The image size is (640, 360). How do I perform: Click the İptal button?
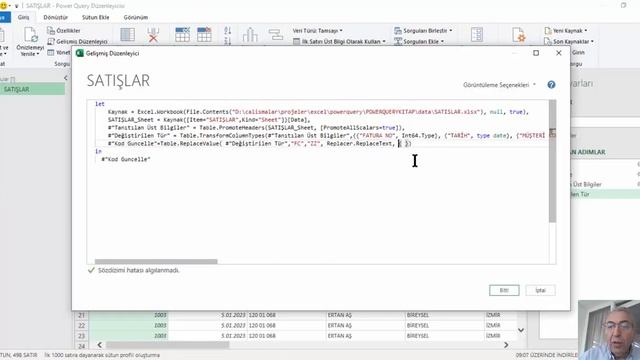540,290
